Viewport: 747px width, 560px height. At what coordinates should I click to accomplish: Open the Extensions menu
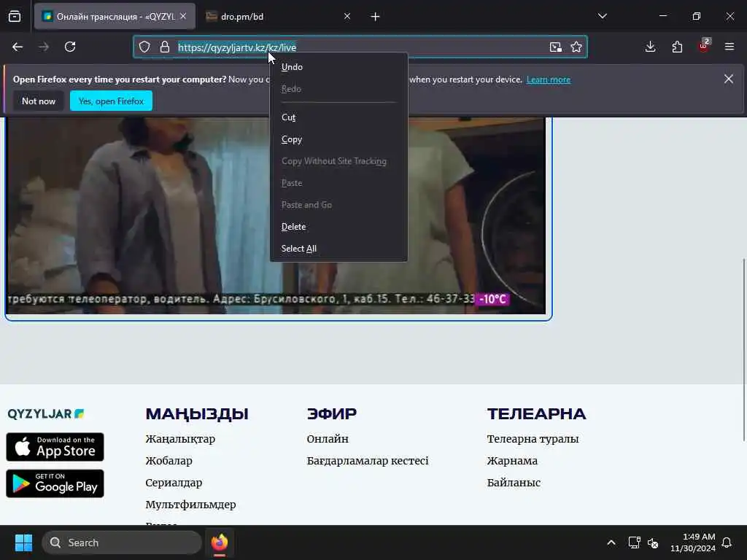[x=677, y=47]
